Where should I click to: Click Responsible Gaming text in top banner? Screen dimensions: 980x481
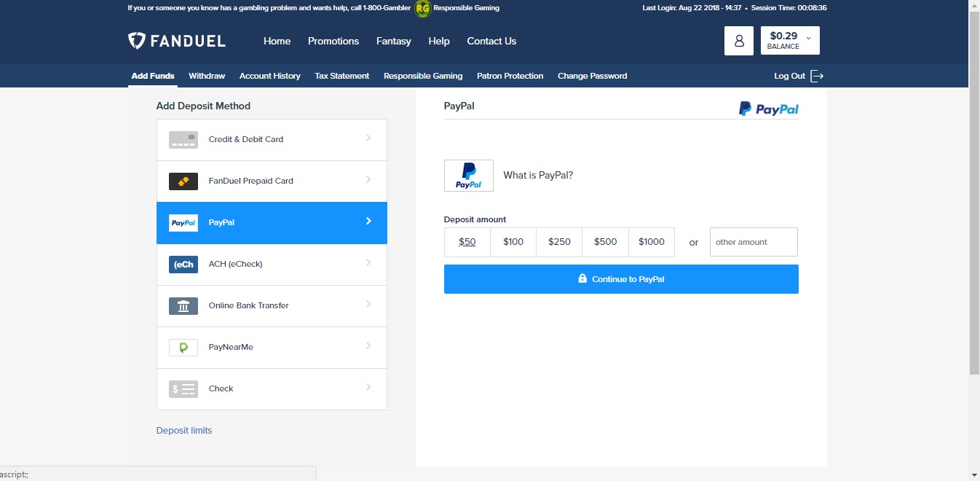coord(467,8)
